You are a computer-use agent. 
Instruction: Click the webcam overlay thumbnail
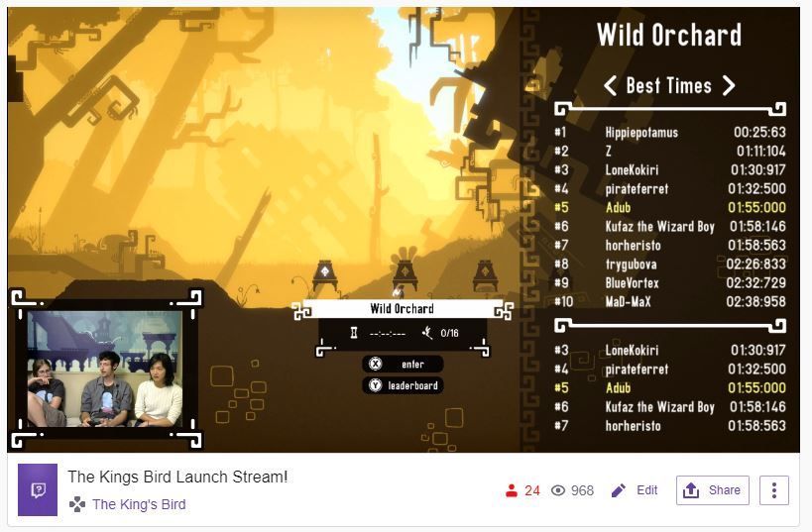coord(106,369)
